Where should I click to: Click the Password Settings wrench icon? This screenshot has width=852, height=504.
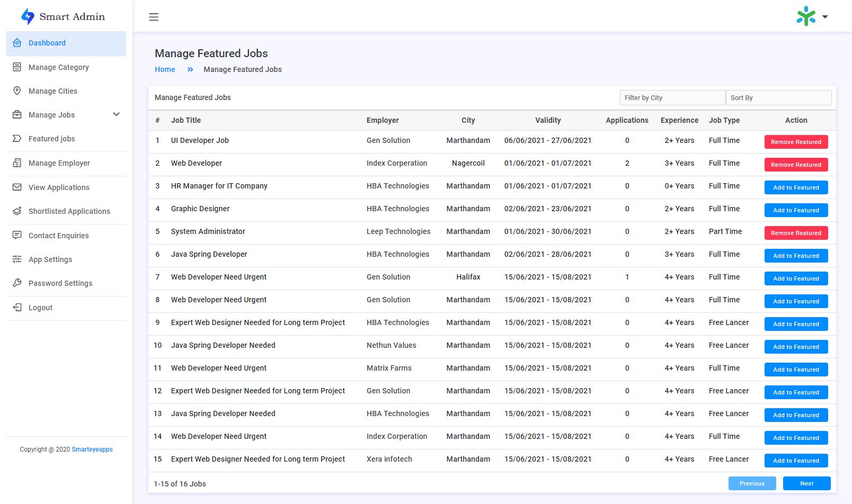click(17, 283)
